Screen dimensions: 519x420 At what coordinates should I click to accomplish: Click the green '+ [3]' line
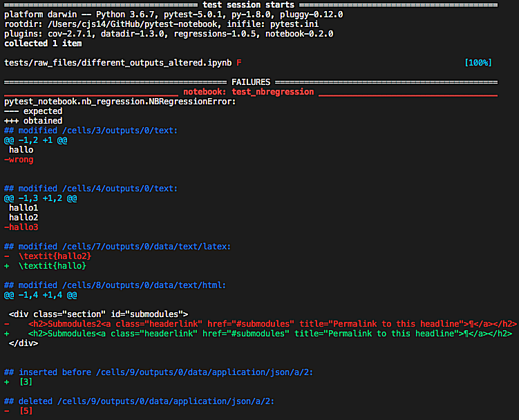(18, 382)
